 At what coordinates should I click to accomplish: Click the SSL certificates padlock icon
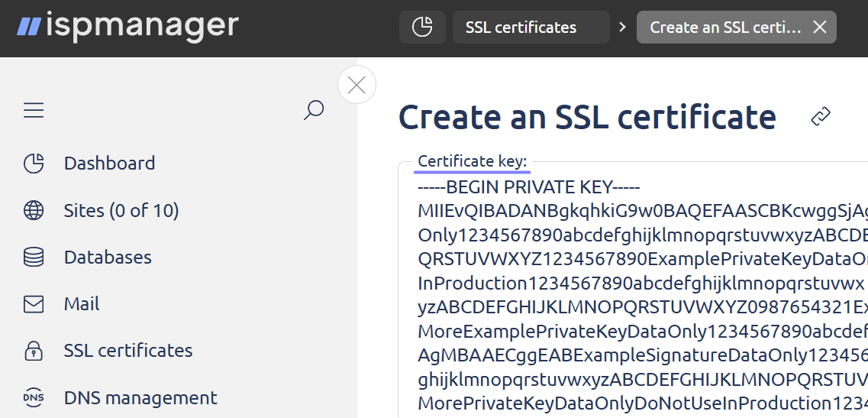tap(34, 351)
